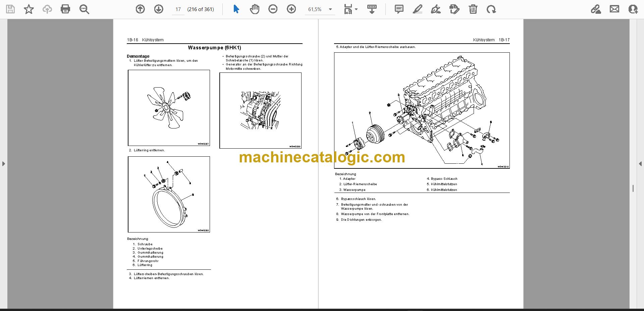The image size is (644, 311).
Task: Bookmark document with the star icon
Action: tap(29, 9)
